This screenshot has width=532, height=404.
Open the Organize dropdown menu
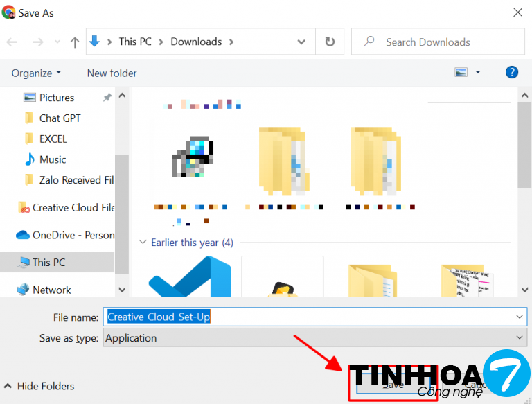[36, 73]
